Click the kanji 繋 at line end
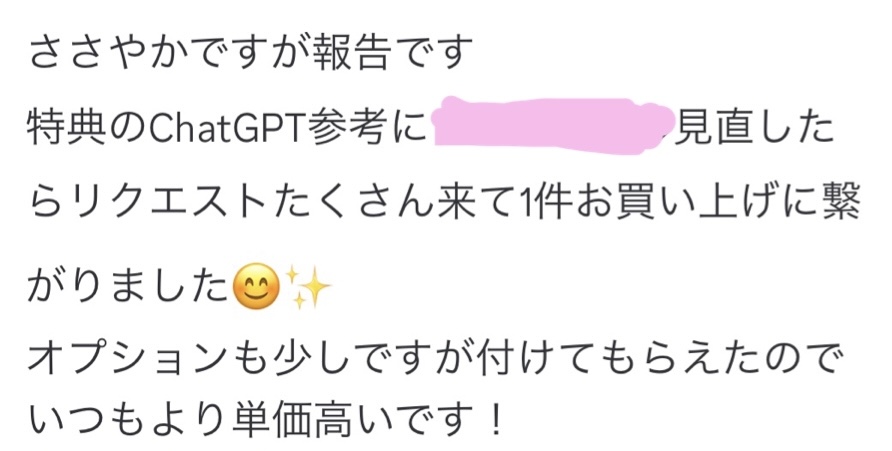This screenshot has height=451, width=892. [x=841, y=205]
